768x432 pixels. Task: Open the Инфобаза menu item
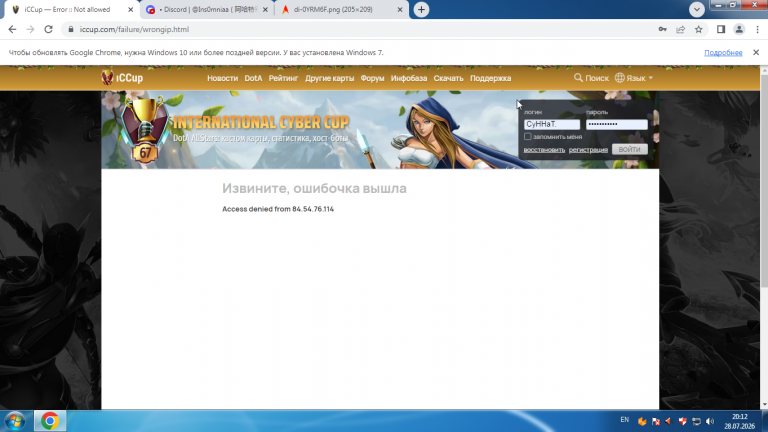click(x=408, y=78)
